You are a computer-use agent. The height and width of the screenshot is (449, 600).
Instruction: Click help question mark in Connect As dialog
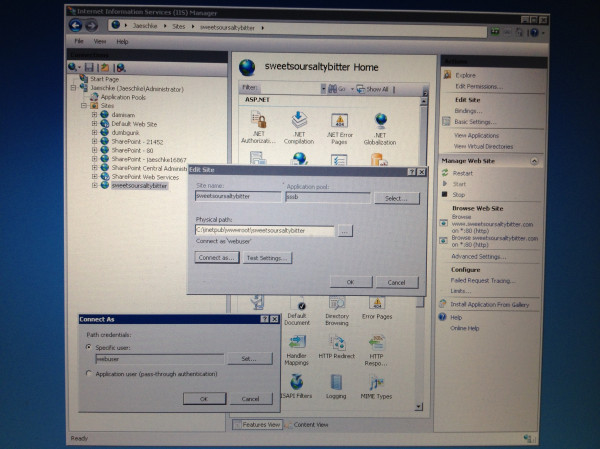pos(264,319)
